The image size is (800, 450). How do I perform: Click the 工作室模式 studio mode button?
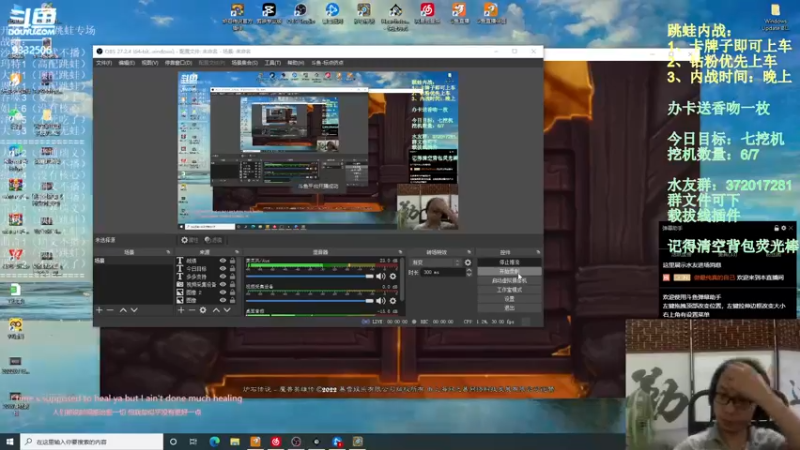point(509,290)
